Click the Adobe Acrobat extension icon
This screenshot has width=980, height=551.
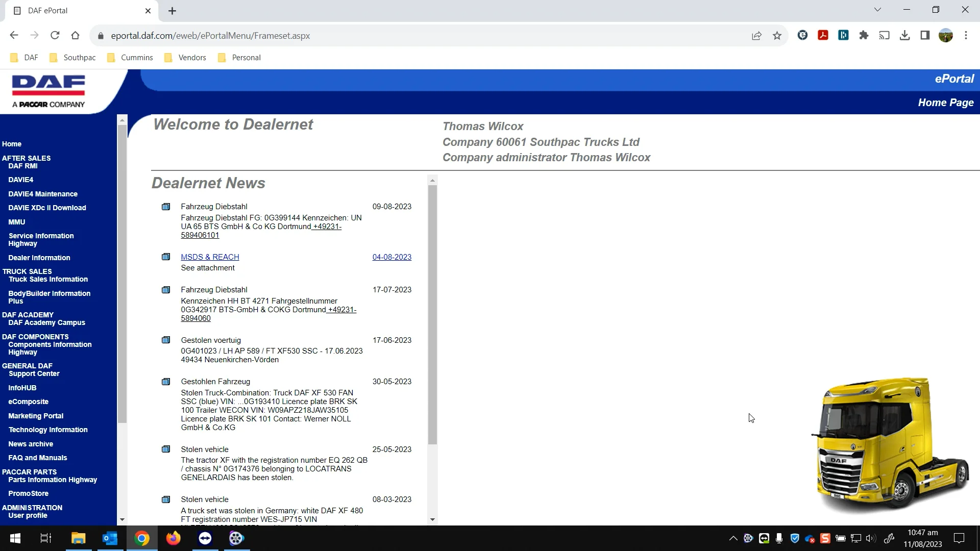click(x=823, y=36)
